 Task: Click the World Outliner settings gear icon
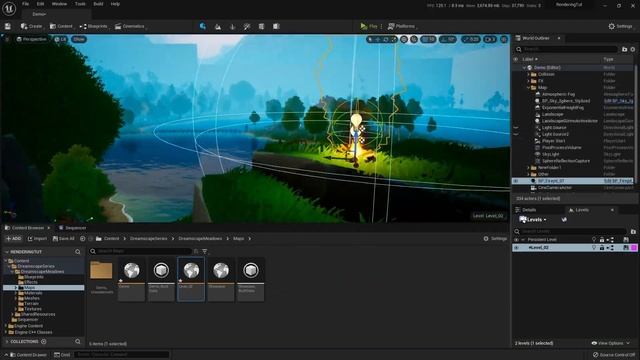point(633,49)
